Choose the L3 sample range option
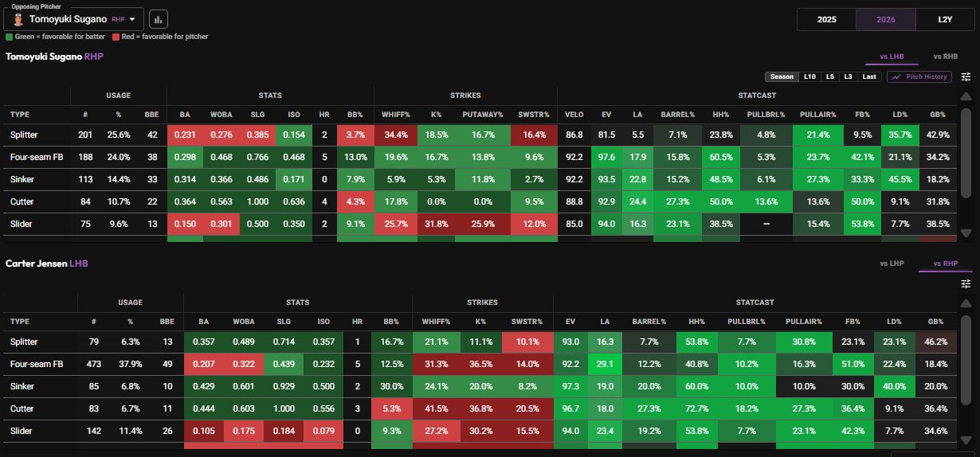 coord(849,76)
